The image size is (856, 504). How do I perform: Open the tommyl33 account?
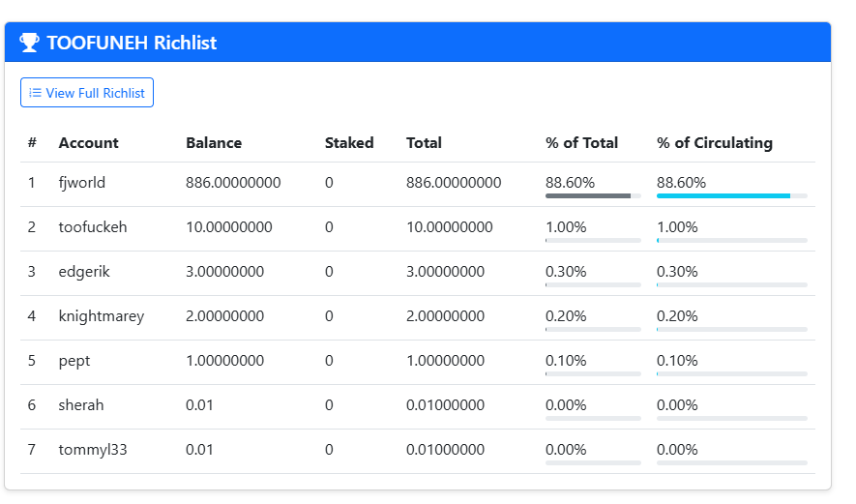93,450
